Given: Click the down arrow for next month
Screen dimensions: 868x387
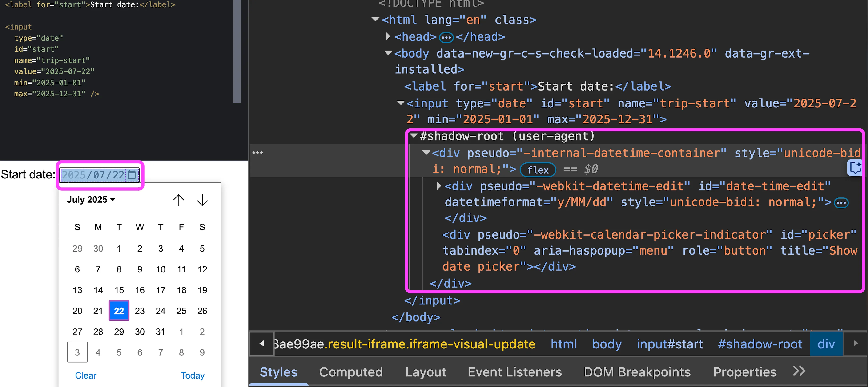Looking at the screenshot, I should 202,200.
